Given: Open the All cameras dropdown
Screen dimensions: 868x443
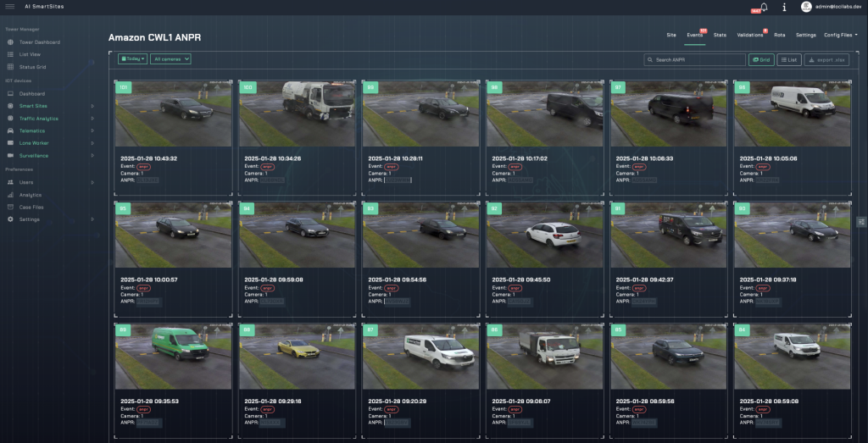Looking at the screenshot, I should (x=170, y=59).
